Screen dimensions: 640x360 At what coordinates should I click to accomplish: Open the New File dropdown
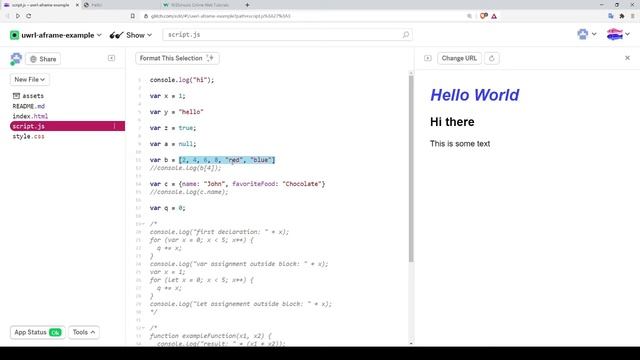point(29,79)
